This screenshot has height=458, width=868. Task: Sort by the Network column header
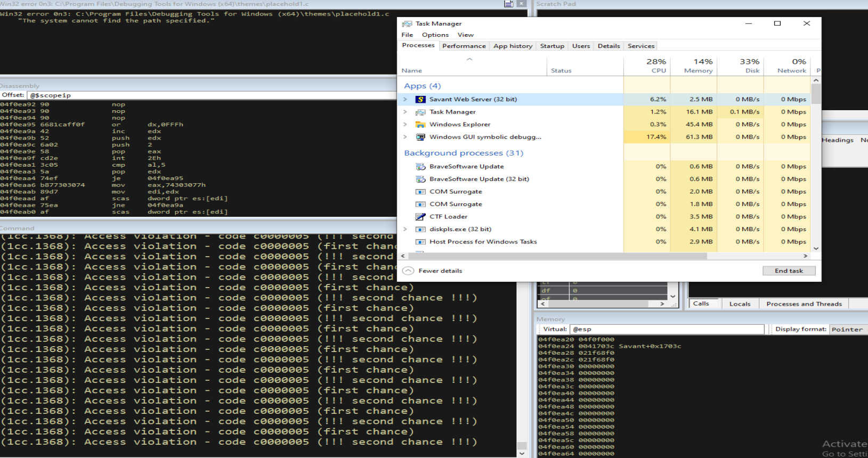(x=786, y=66)
